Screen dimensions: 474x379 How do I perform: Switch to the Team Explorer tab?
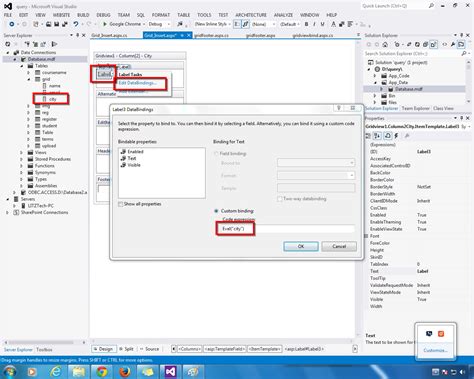(415, 108)
